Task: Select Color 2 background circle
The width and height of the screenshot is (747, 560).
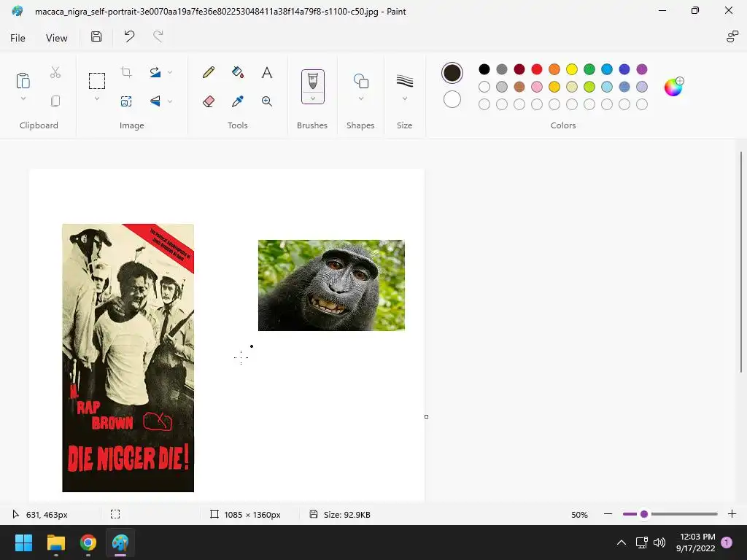Action: pos(452,99)
